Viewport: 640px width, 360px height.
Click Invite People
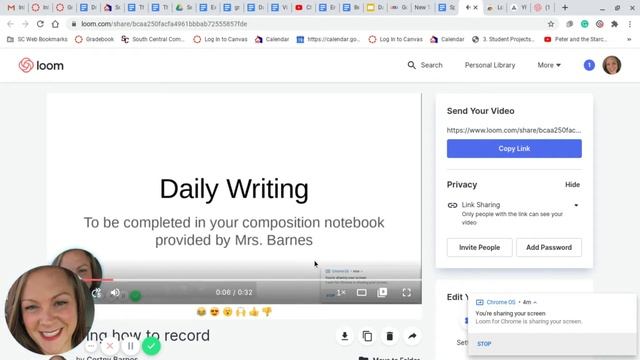tap(479, 247)
